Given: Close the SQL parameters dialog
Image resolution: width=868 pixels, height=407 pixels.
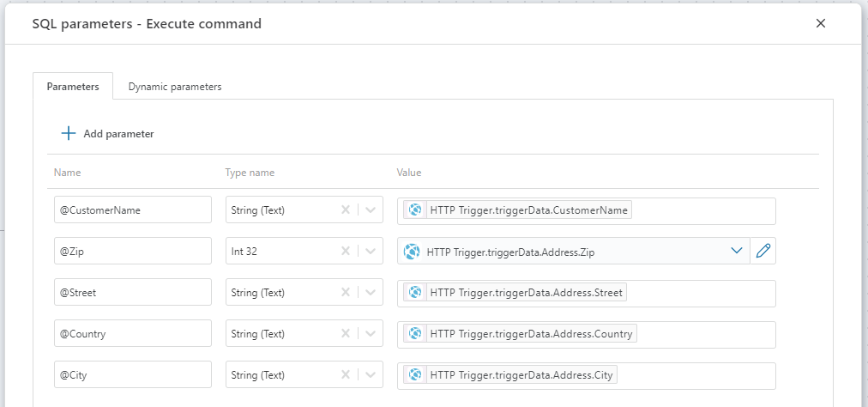Looking at the screenshot, I should point(821,23).
